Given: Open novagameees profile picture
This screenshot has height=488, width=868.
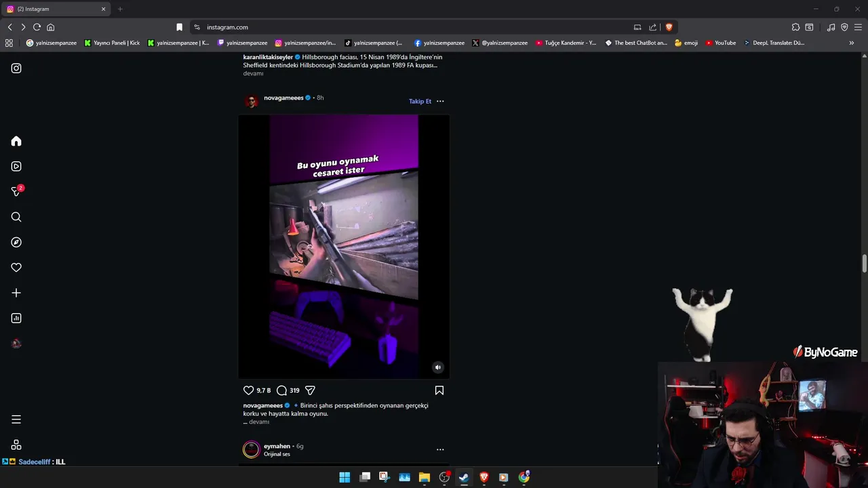Looking at the screenshot, I should tap(252, 101).
